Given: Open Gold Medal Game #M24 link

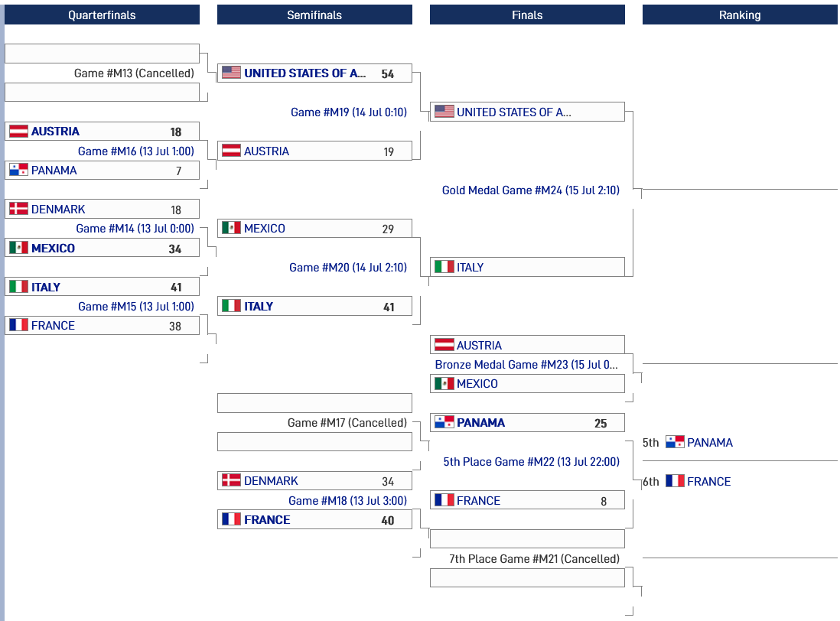Looking at the screenshot, I should point(530,190).
